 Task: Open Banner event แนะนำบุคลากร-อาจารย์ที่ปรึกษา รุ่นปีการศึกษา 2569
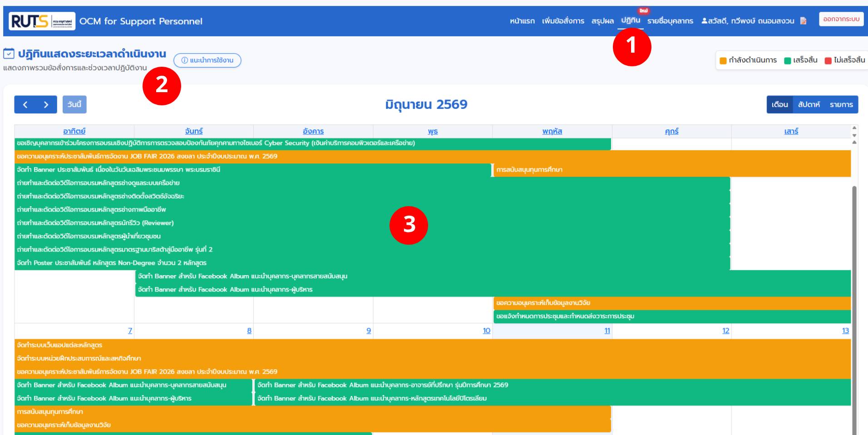coord(552,385)
